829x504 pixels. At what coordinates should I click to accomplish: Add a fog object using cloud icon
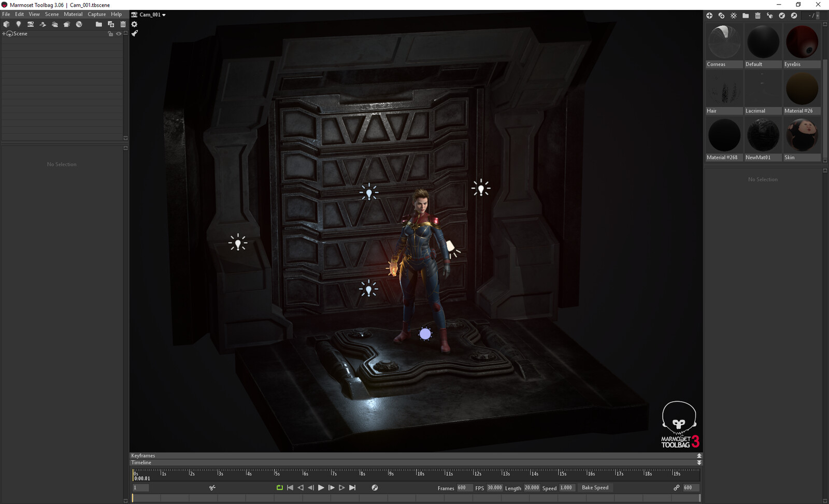click(x=55, y=24)
